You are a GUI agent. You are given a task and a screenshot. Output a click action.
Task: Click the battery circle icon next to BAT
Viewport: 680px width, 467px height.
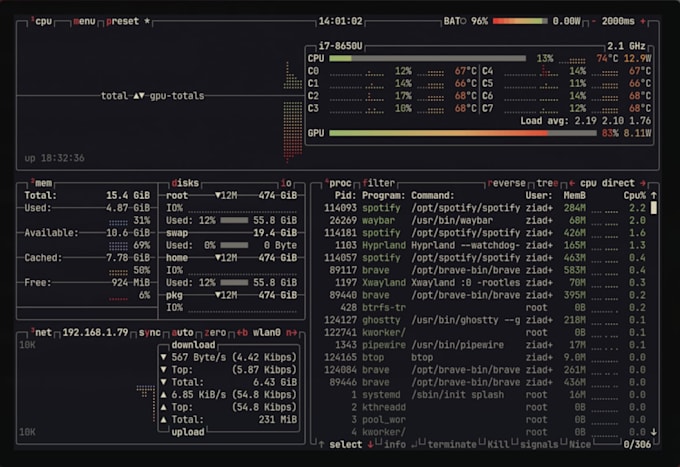tap(463, 21)
